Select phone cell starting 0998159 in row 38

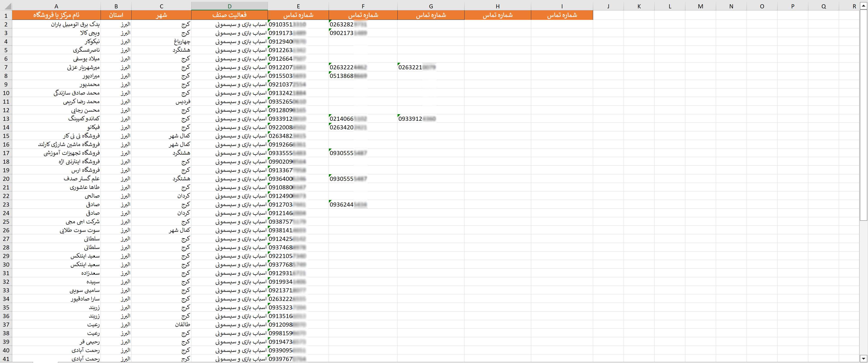pos(298,333)
